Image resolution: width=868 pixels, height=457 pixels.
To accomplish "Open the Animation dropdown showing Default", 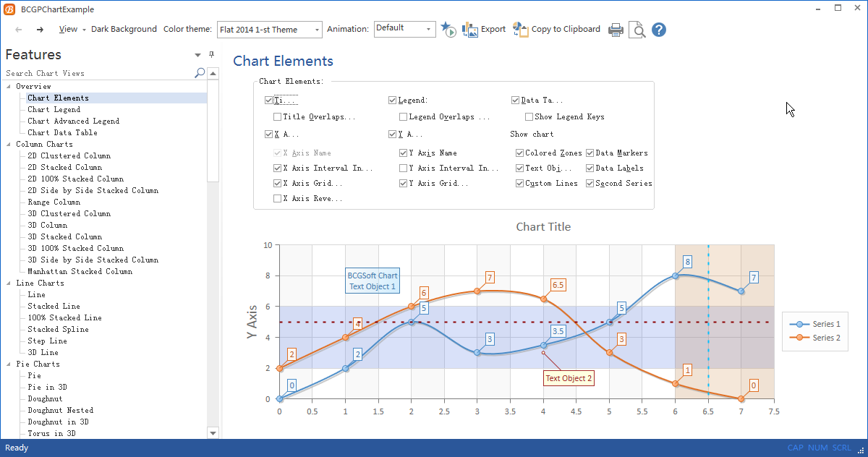I will (x=429, y=29).
